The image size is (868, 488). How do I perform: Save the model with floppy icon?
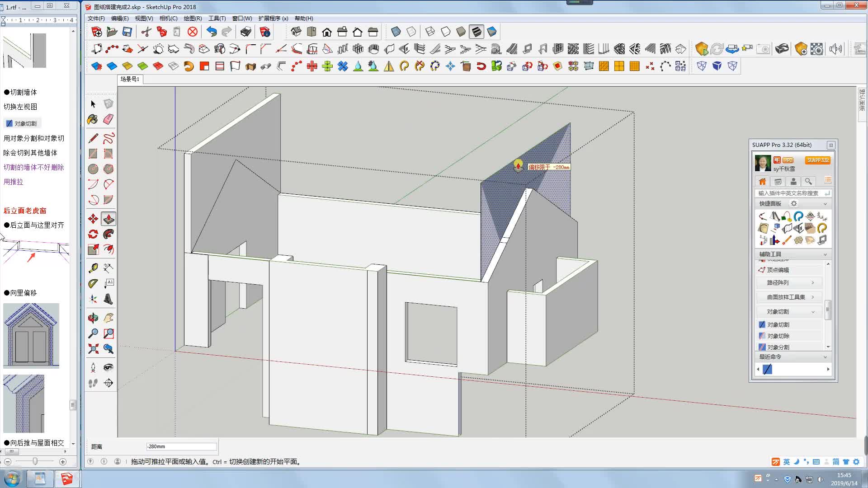coord(127,32)
